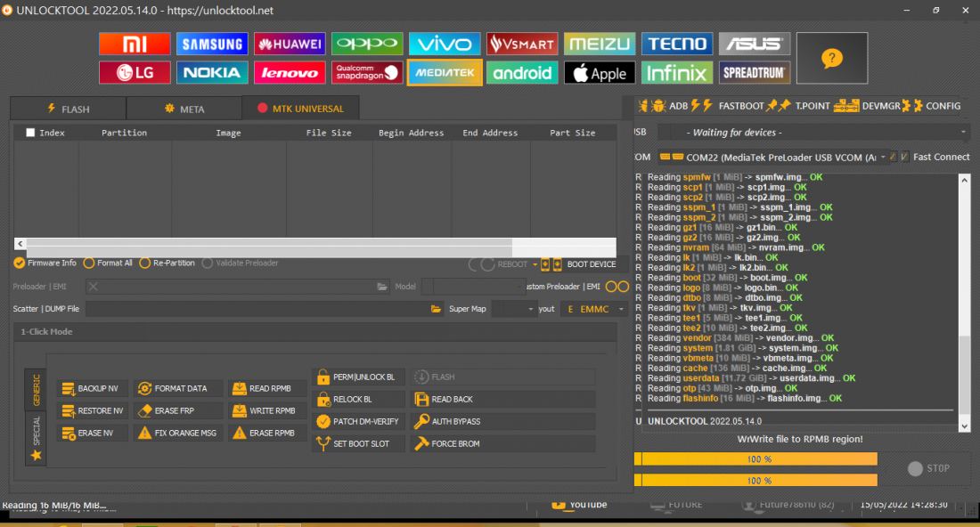Browse for Scatter DUMP file folder icon
Screen dimensions: 980x527
pyautogui.click(x=436, y=309)
